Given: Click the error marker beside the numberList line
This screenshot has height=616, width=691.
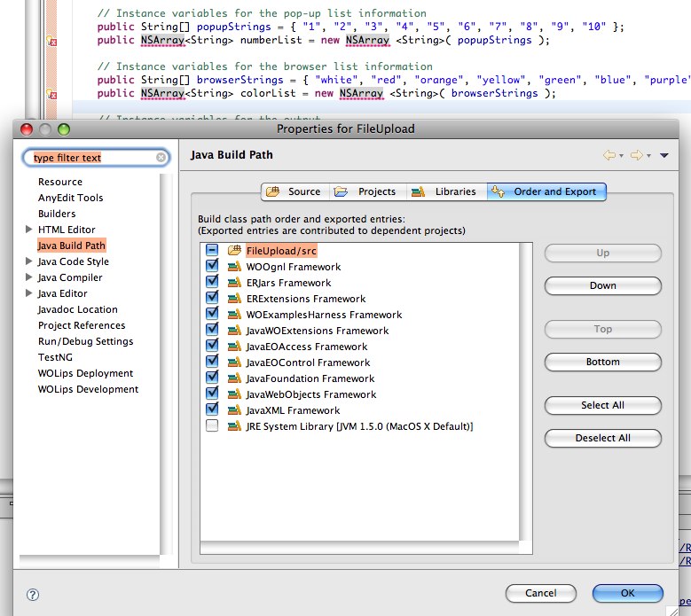Looking at the screenshot, I should (x=51, y=41).
